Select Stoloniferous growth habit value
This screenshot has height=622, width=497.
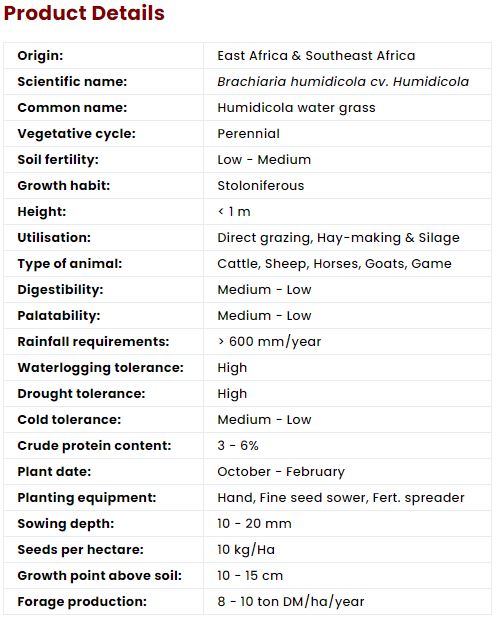pos(261,186)
